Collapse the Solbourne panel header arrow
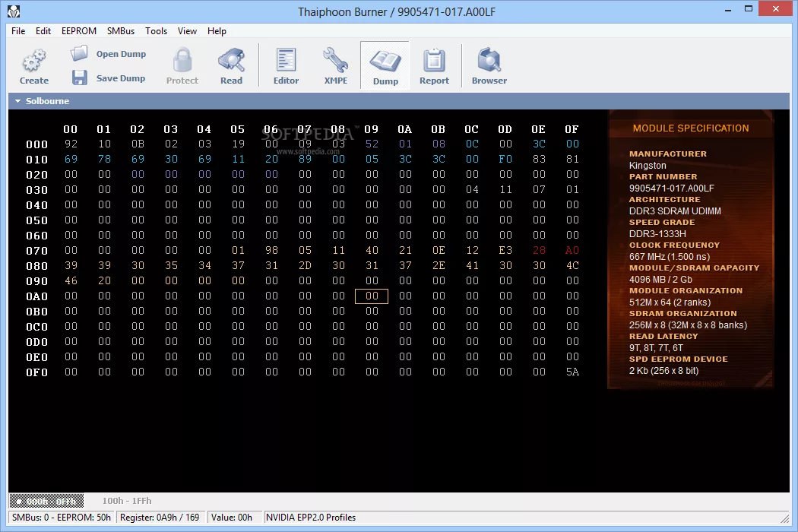Image resolution: width=798 pixels, height=532 pixels. (x=17, y=101)
